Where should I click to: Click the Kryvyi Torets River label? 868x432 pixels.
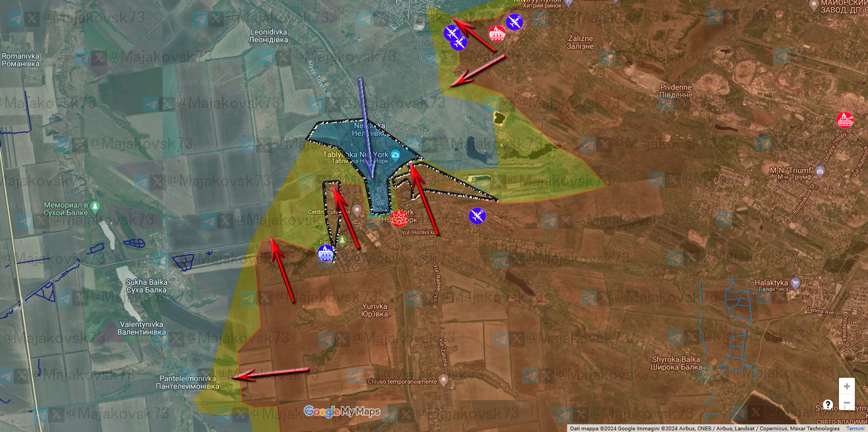tap(321, 82)
